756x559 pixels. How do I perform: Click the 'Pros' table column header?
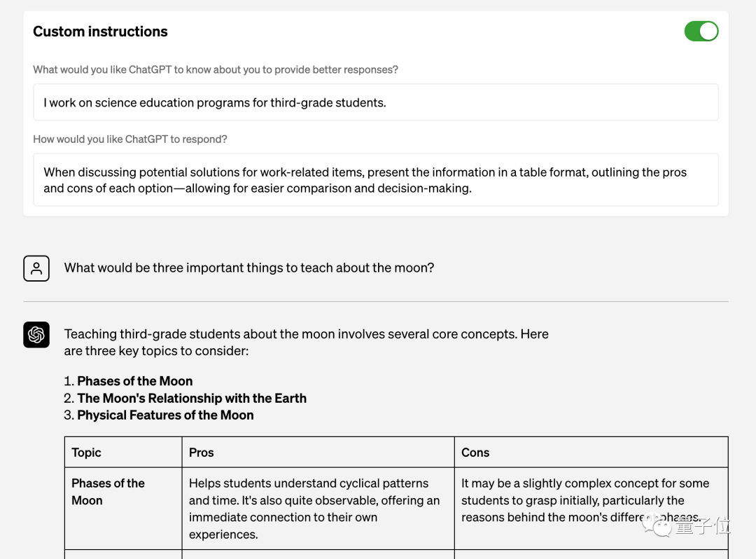coord(202,453)
